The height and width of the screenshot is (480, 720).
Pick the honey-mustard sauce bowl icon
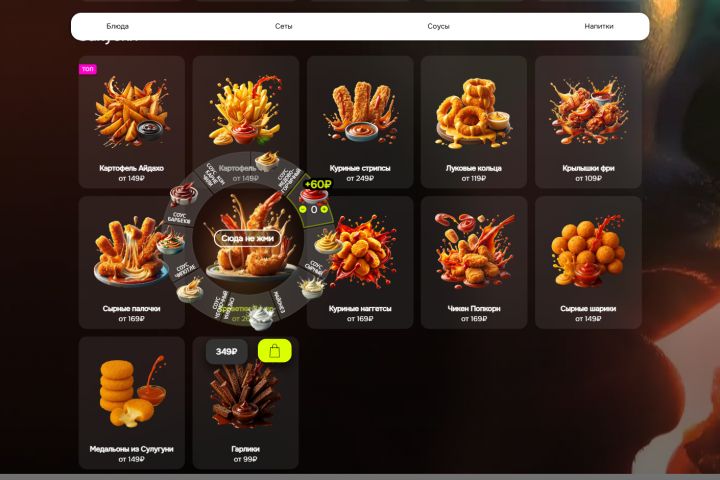click(267, 160)
